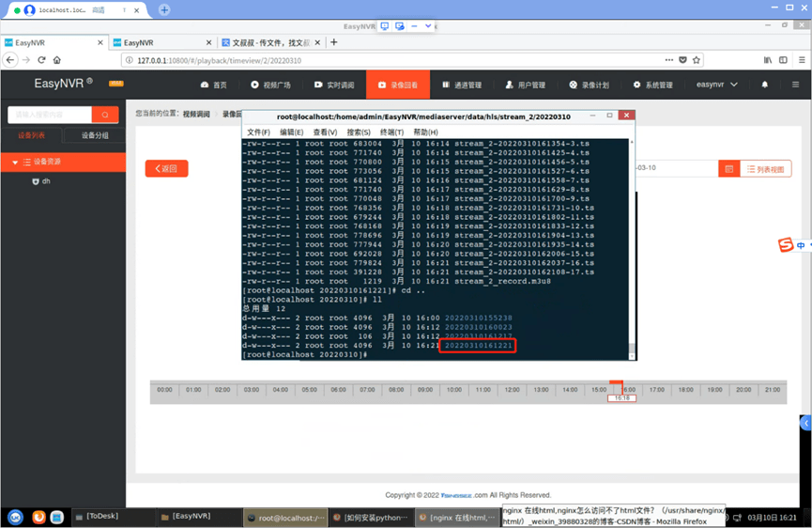Open terminal 搜索(S) menu
812x528 pixels.
coord(359,132)
